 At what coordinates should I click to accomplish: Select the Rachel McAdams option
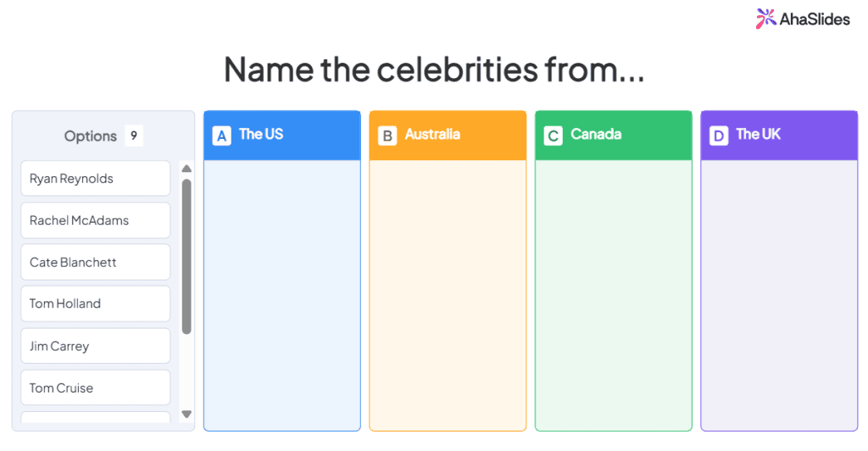pos(95,220)
